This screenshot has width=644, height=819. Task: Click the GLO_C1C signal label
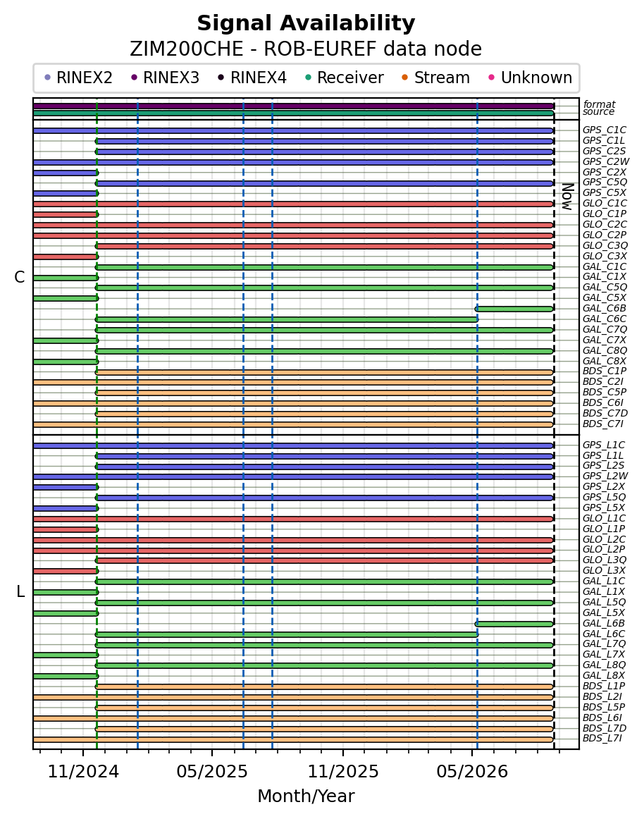click(x=605, y=203)
